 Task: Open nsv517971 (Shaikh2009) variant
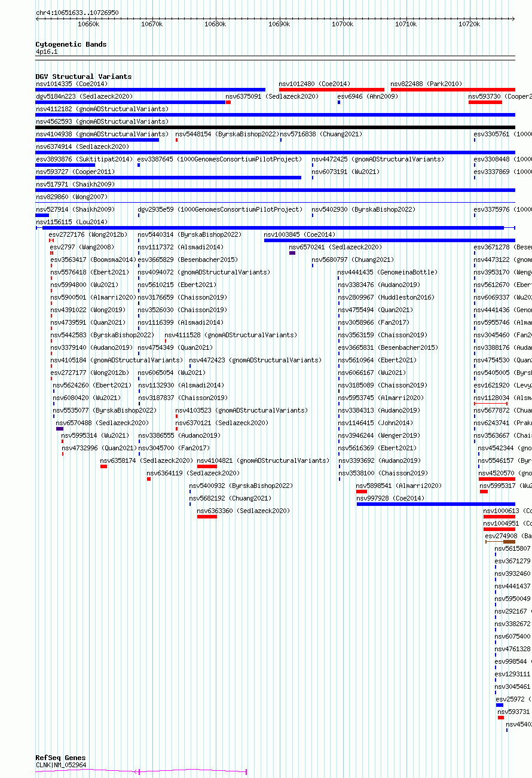tap(75, 184)
